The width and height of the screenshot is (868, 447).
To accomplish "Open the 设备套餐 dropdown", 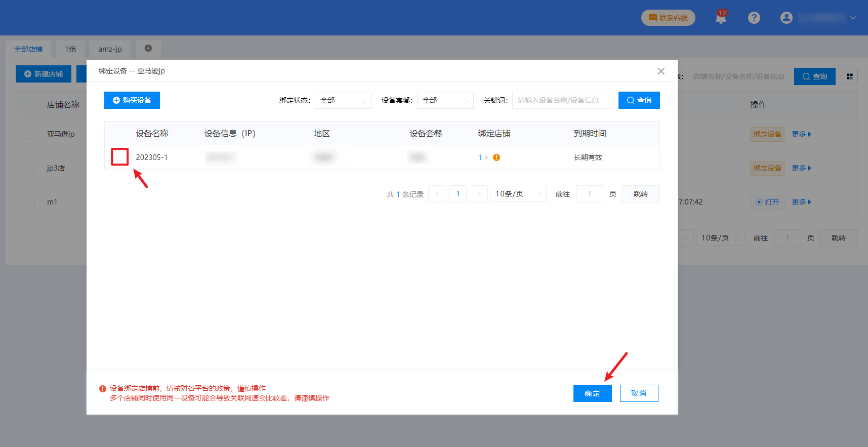I will point(445,100).
